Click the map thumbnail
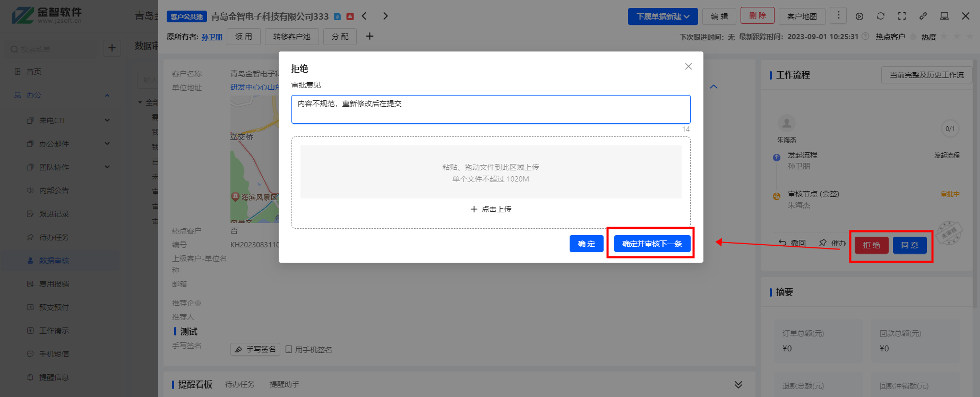This screenshot has height=397, width=980. coord(254,158)
